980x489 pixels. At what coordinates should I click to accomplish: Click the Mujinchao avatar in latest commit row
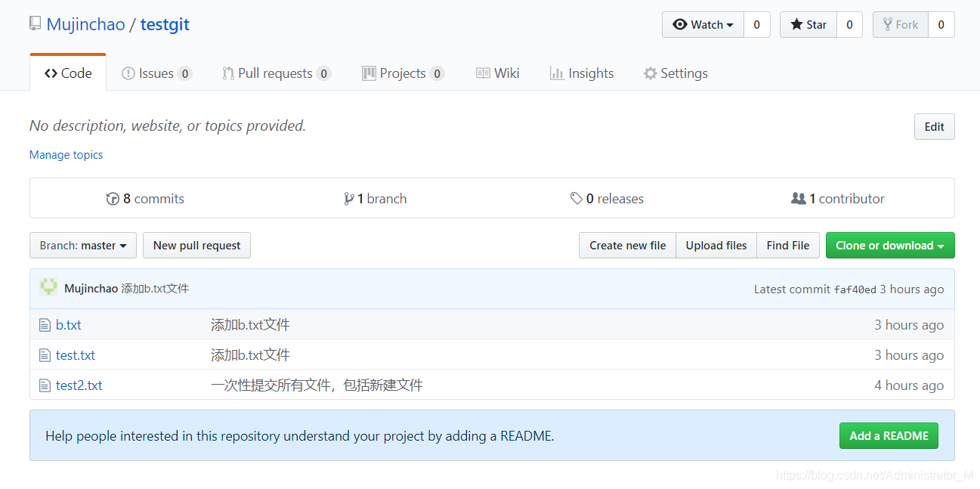coord(48,287)
